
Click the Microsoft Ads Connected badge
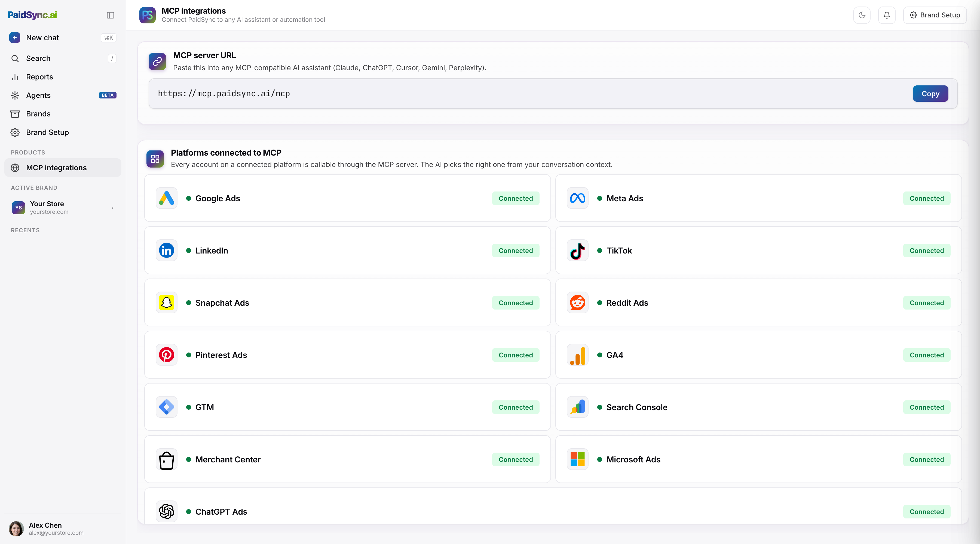coord(926,459)
